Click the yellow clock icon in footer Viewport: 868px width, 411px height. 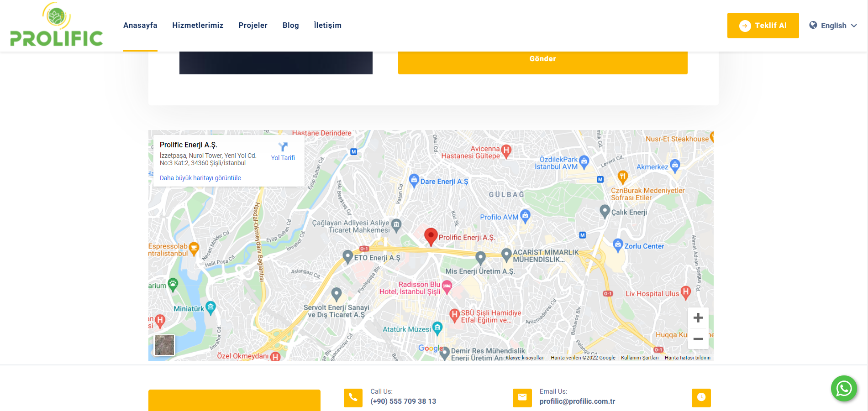pyautogui.click(x=701, y=398)
